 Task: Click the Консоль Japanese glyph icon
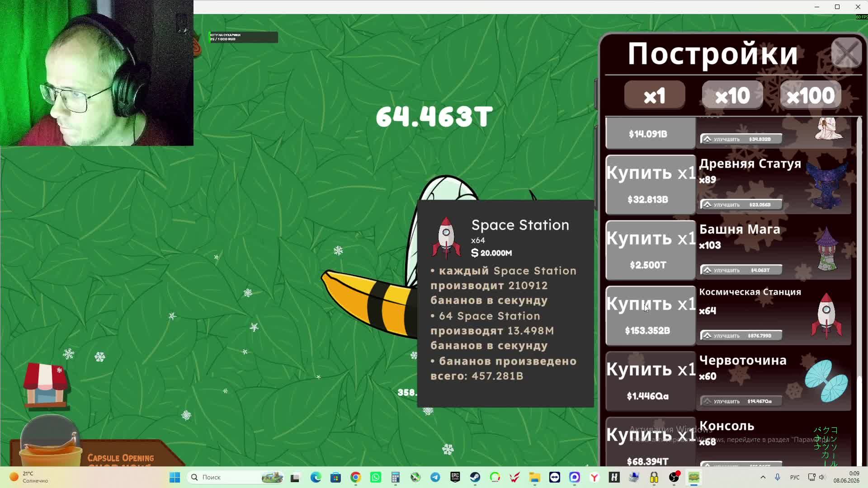tap(826, 446)
